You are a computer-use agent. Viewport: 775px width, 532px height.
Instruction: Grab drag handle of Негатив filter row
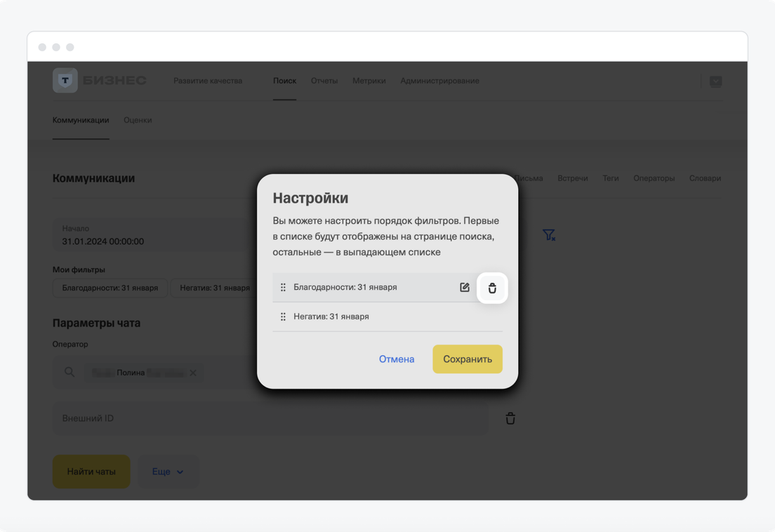[x=283, y=317]
